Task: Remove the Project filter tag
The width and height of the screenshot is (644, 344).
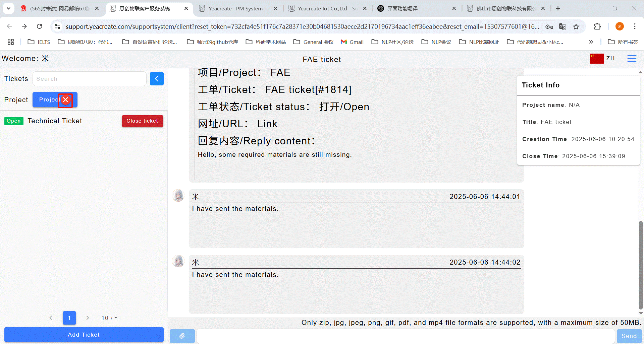Action: pos(66,100)
